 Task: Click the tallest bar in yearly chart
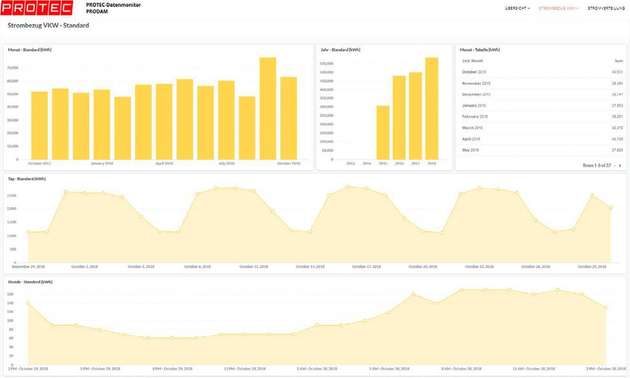[432, 108]
